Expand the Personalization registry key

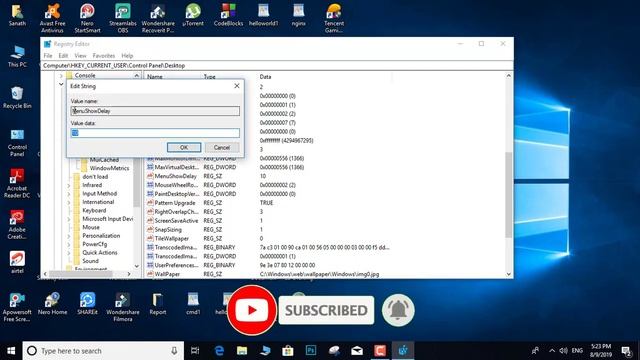click(69, 236)
